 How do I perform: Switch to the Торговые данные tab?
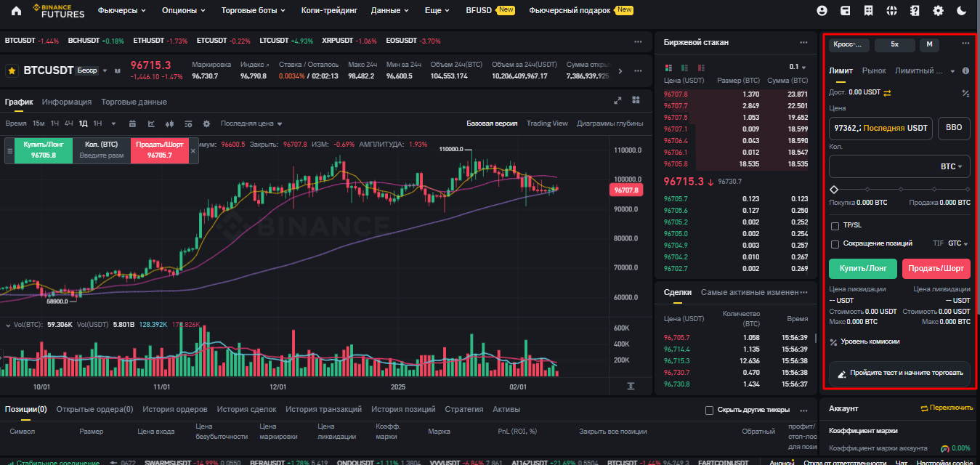point(134,102)
